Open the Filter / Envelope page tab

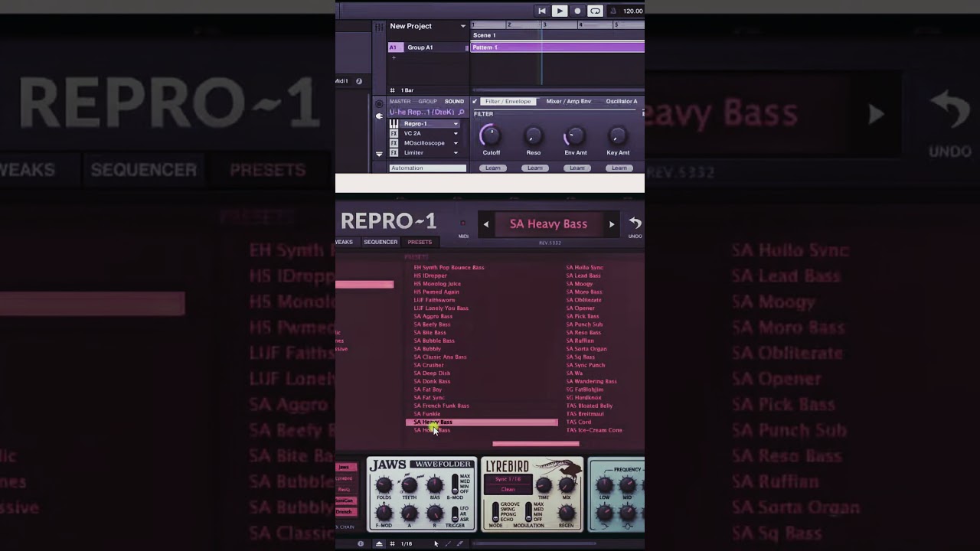point(508,101)
